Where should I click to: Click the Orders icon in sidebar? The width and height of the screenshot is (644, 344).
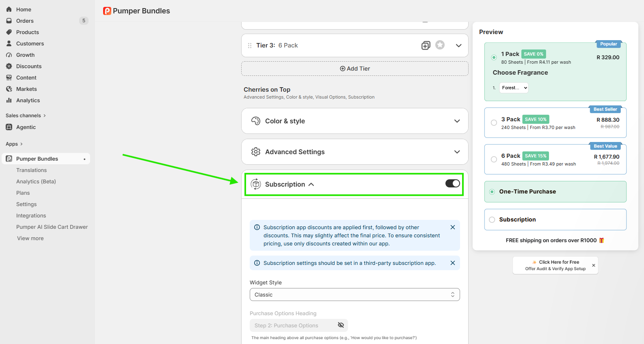point(9,21)
